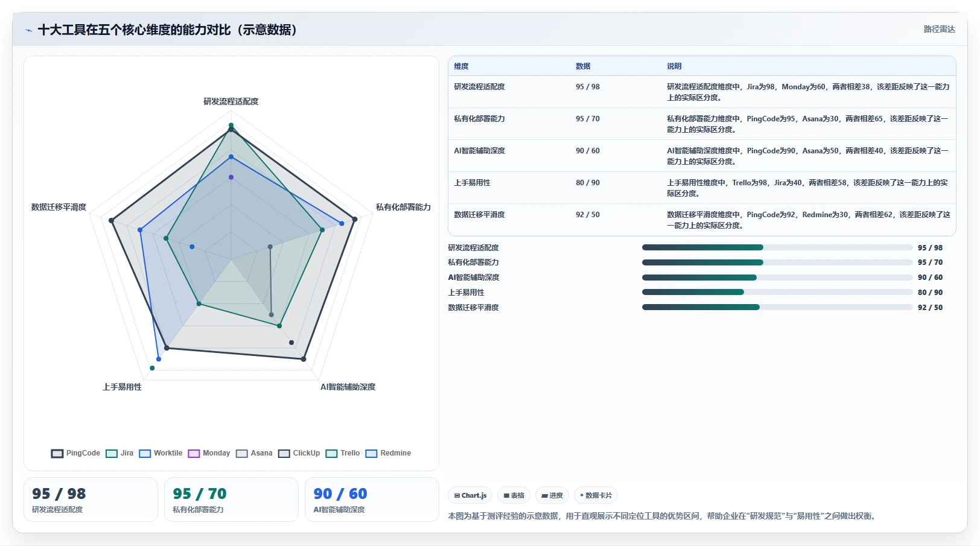Click the 80 / 90 table value
This screenshot has width=980, height=546.
588,183
